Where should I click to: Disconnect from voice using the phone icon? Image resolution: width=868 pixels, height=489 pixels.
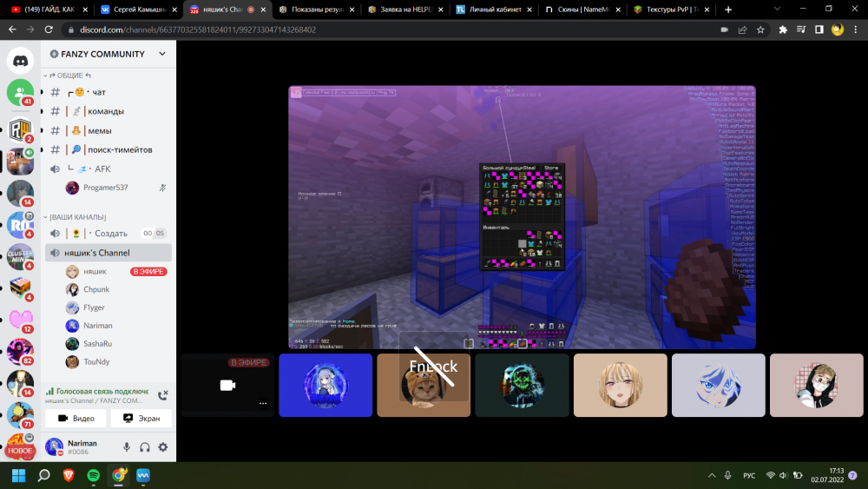[x=163, y=395]
